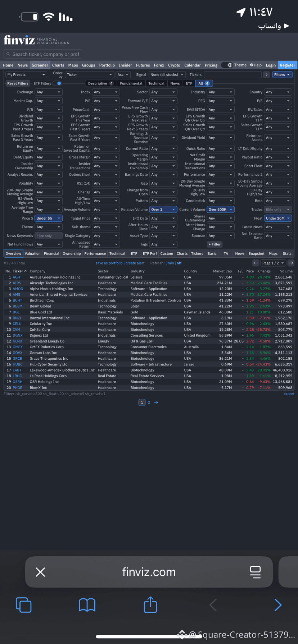298x644 pixels.
Task: Select the Valuation view tab
Action: click(32, 254)
